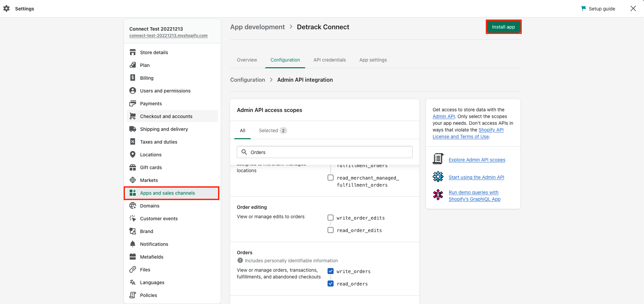Click the Checkout and accounts cart icon
Viewport: 644px width, 304px height.
pos(133,116)
